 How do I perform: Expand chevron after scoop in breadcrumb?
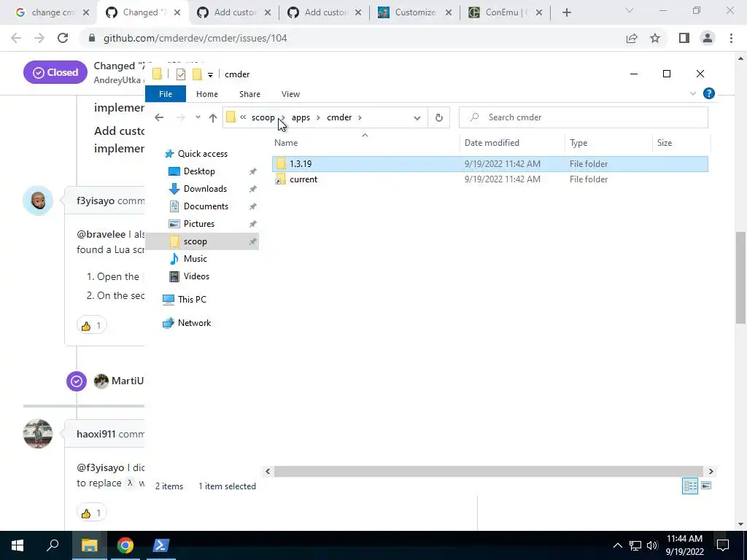coord(283,117)
